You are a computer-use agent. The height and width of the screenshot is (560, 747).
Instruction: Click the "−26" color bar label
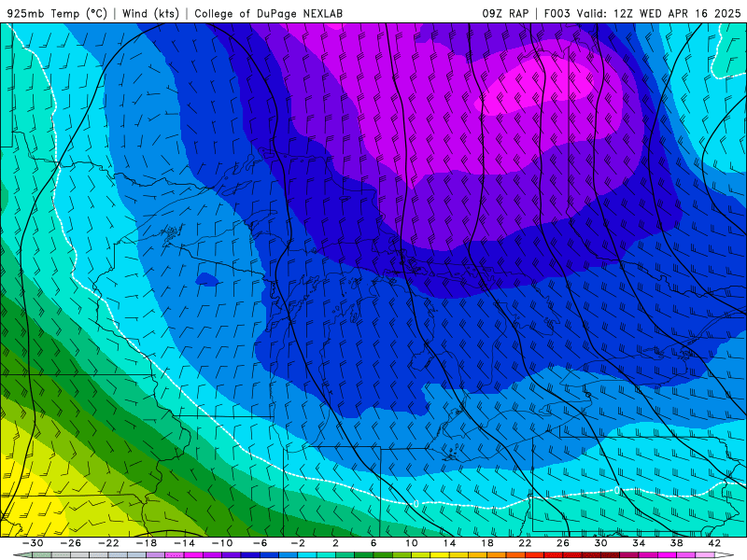[71, 543]
